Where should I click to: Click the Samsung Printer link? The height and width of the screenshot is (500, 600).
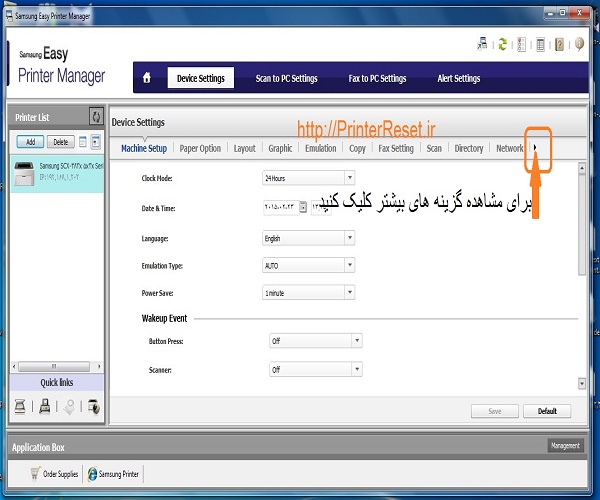coord(119,474)
